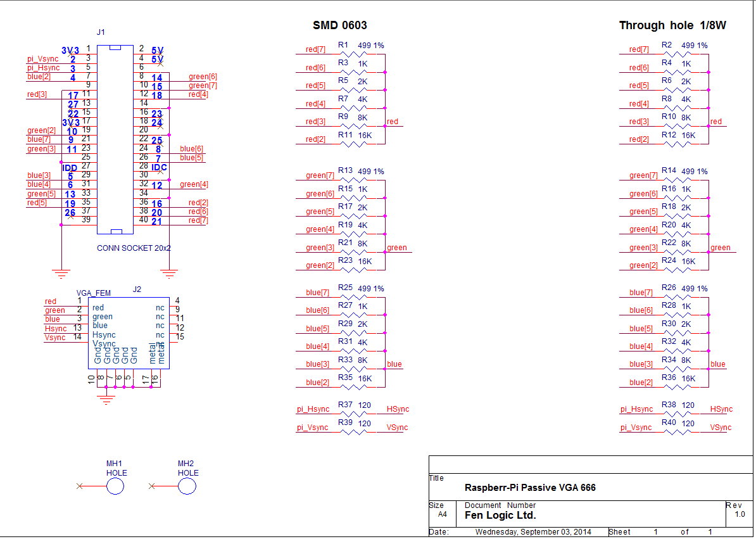Click the 'MH1' reference label
Image resolution: width=756 pixels, height=539 pixels.
114,464
